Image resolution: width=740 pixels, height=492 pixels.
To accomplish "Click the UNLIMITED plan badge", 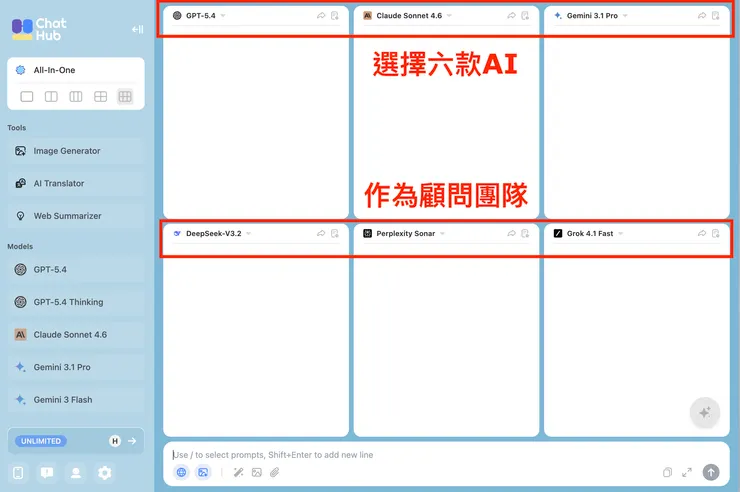I will pos(41,441).
